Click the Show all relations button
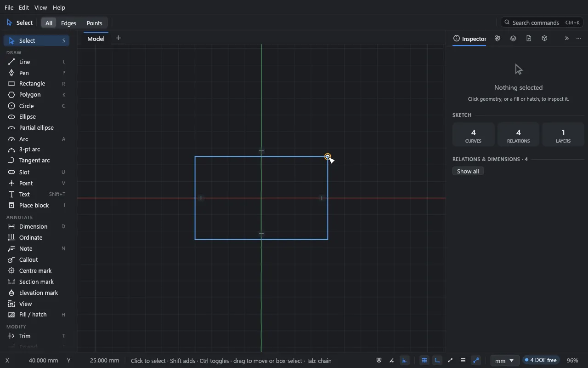The width and height of the screenshot is (588, 368). point(468,171)
